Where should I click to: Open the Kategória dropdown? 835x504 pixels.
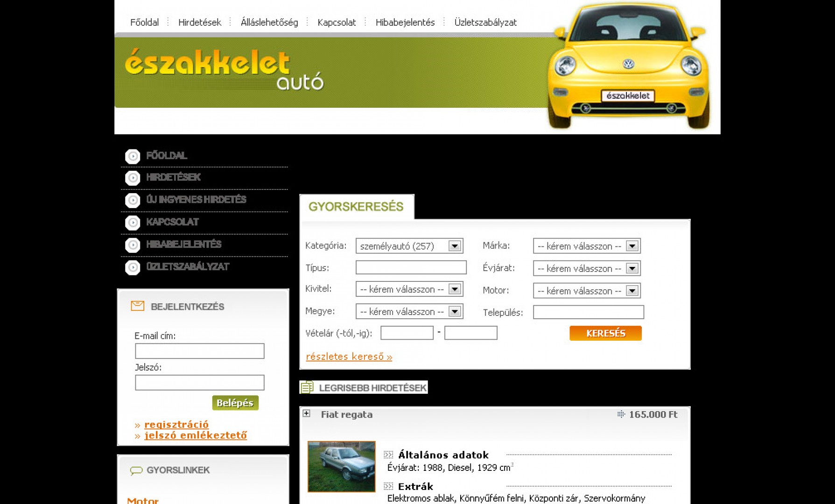coord(409,246)
